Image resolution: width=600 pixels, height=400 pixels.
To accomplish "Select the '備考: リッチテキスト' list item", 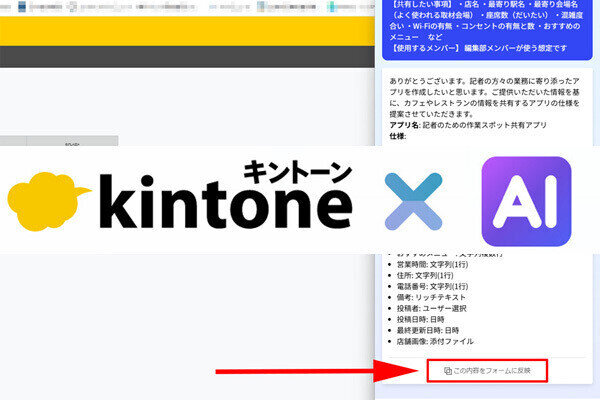I will pos(431,297).
